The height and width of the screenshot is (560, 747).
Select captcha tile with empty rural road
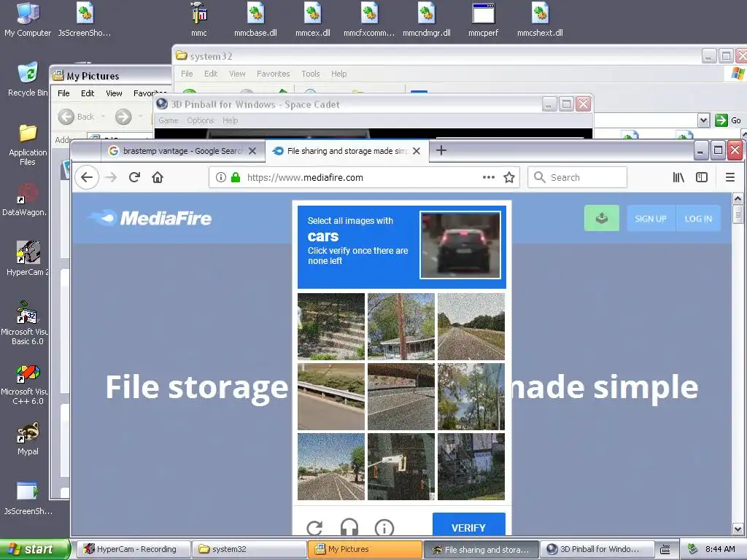(471, 326)
